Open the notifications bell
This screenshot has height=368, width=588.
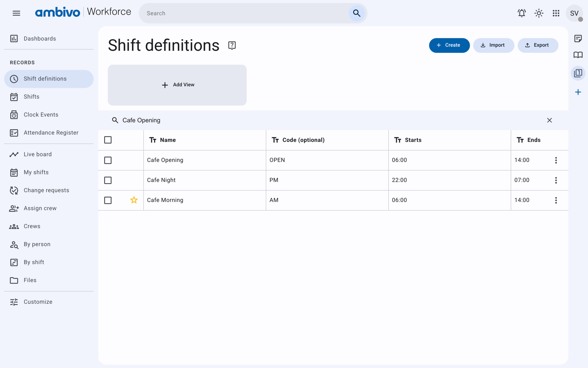click(x=522, y=13)
